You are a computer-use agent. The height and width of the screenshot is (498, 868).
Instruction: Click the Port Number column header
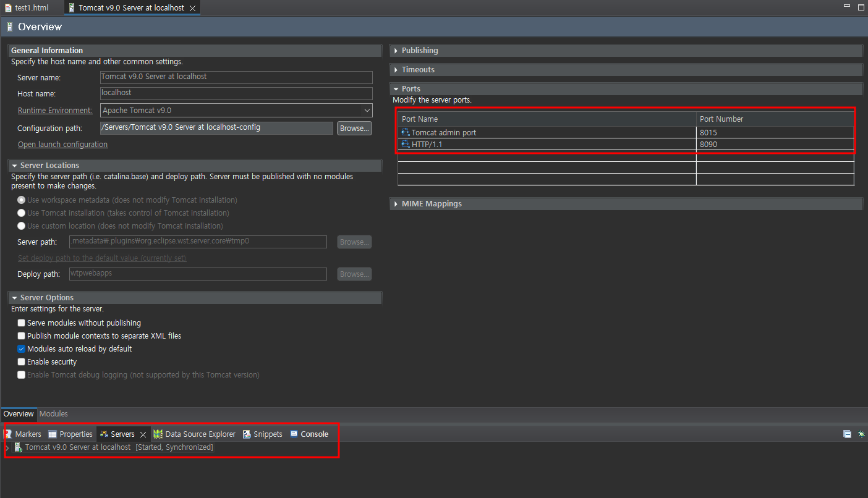(x=775, y=119)
